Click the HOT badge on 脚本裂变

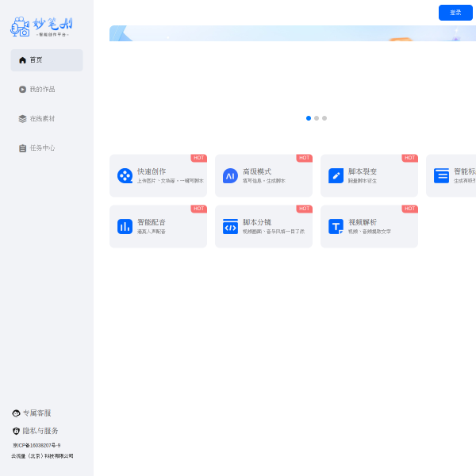click(x=409, y=158)
